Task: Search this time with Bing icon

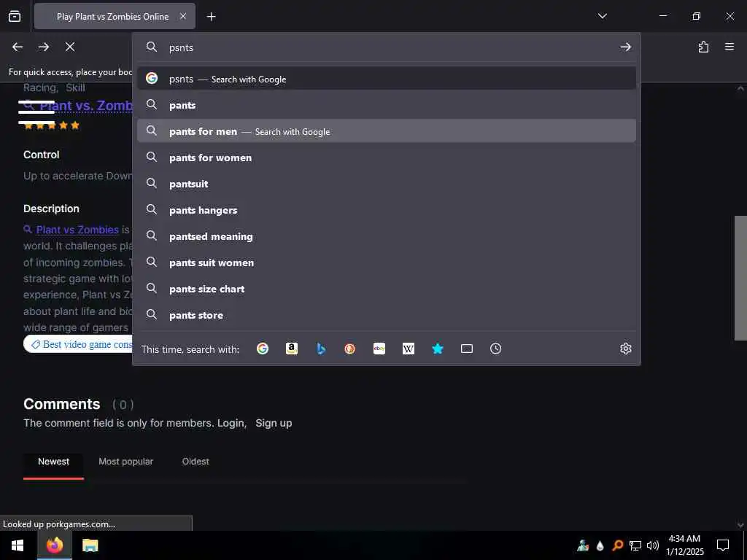Action: (x=321, y=349)
